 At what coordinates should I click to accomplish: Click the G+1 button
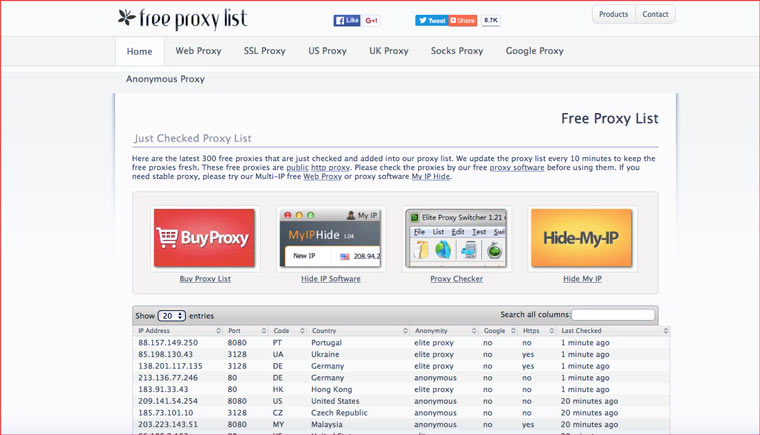click(x=371, y=20)
